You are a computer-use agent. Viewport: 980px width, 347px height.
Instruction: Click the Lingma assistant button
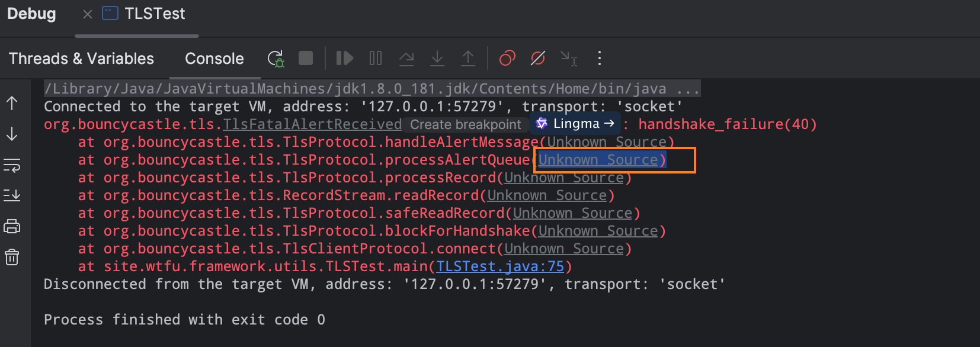click(x=575, y=124)
